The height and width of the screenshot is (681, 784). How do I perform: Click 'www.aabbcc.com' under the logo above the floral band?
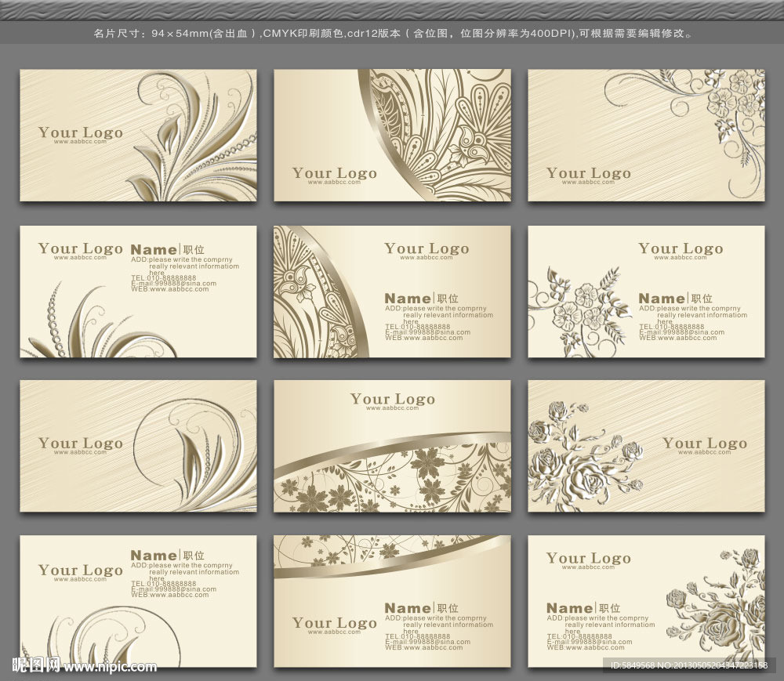coord(393,408)
